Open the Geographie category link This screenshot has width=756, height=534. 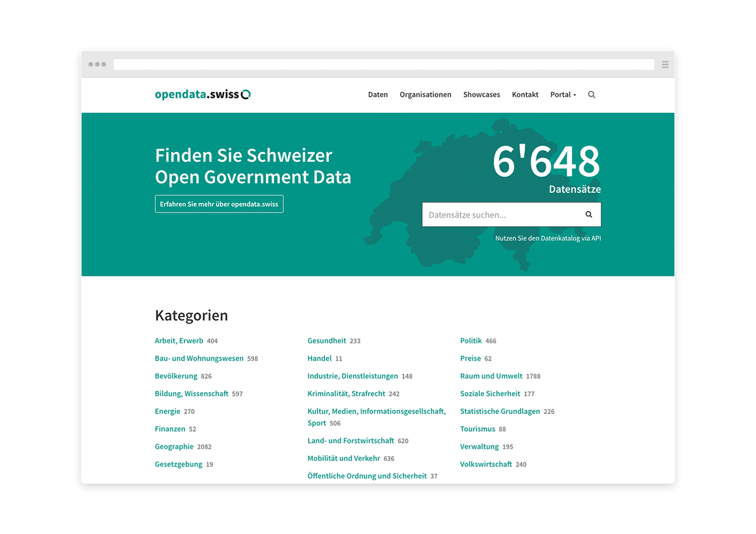pyautogui.click(x=174, y=447)
